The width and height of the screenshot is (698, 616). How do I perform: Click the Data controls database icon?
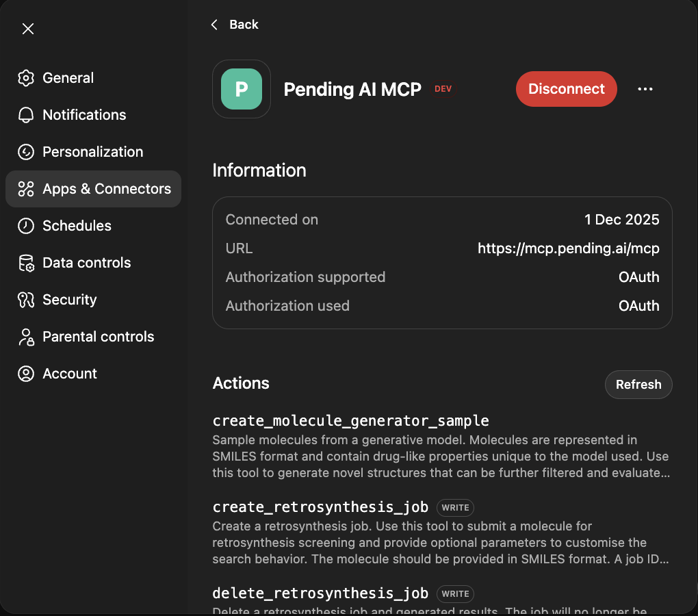click(x=26, y=263)
